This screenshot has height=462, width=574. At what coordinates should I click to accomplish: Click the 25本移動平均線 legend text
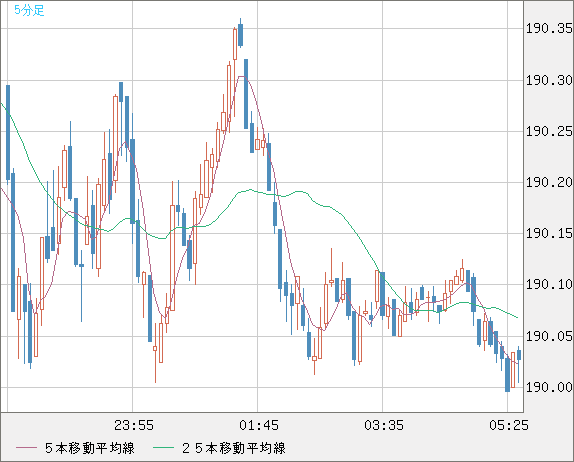(234, 448)
